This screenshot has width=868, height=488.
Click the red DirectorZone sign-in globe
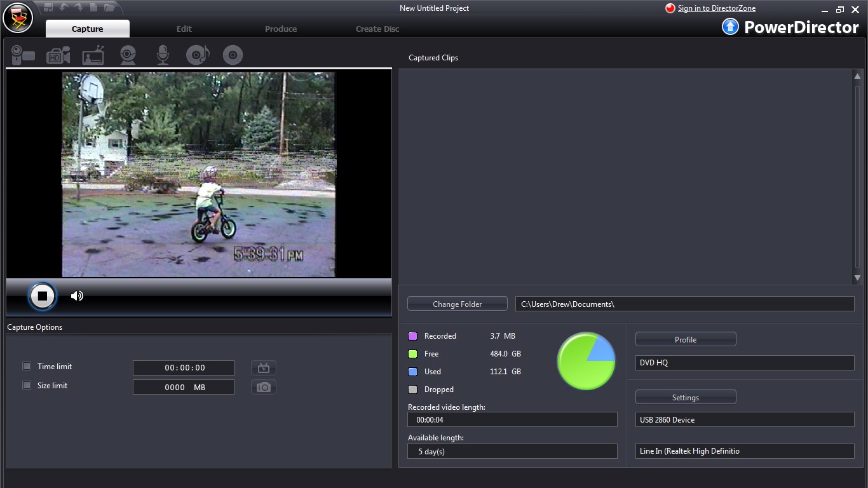coord(670,8)
